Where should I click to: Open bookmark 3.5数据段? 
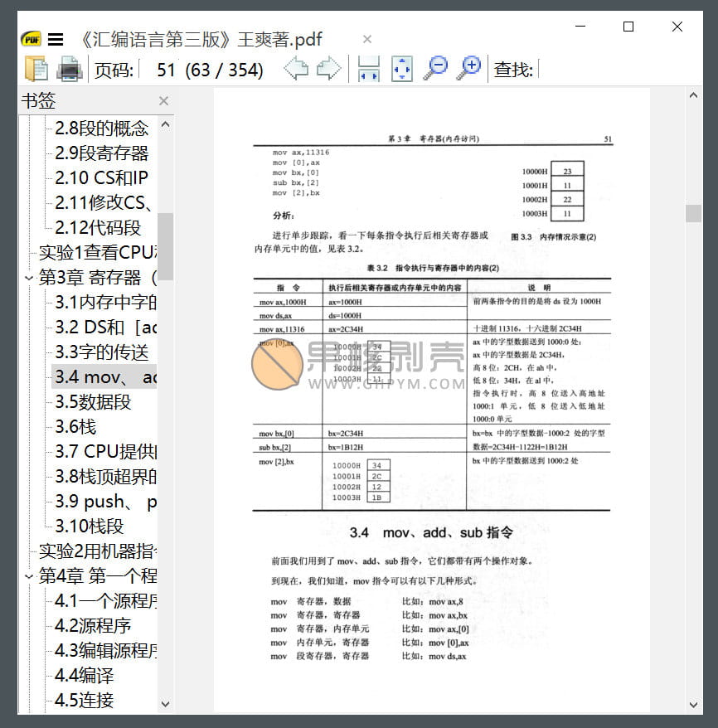(93, 402)
